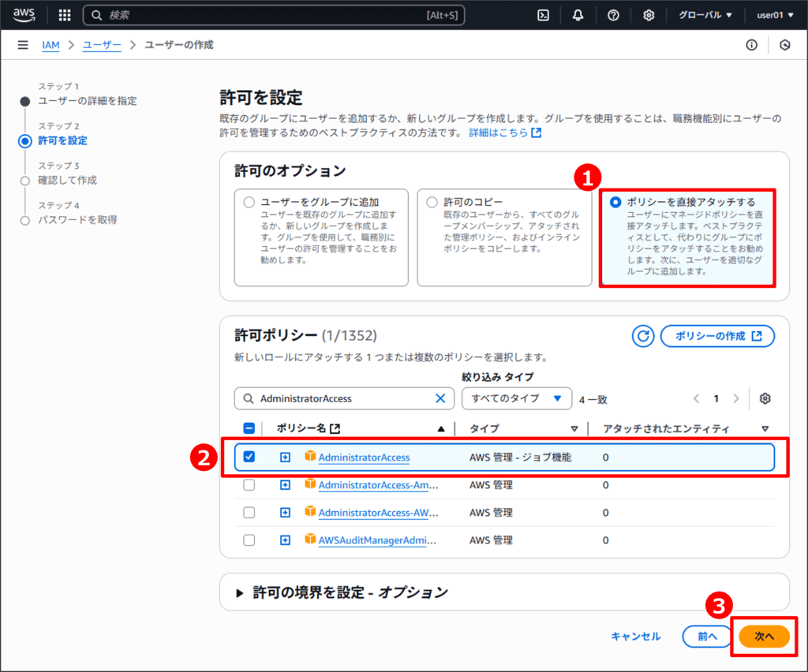Screen dimensions: 808x672
Task: Open the user01 account menu
Action: coord(775,15)
